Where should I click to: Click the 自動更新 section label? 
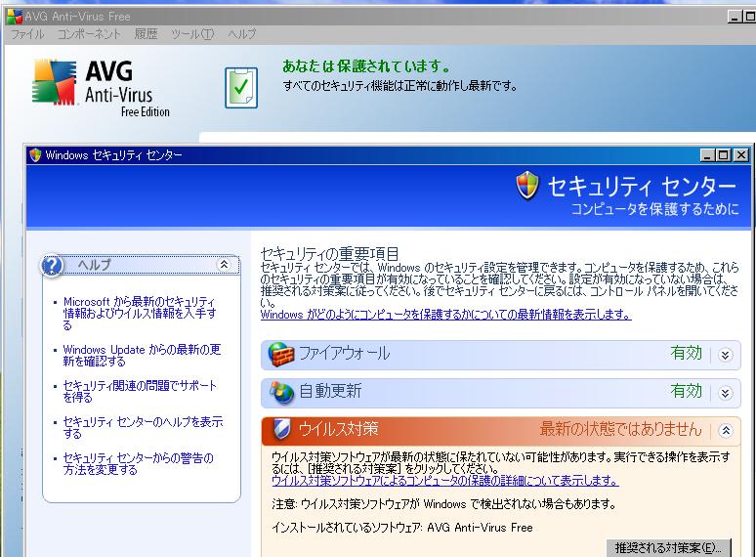coord(330,391)
